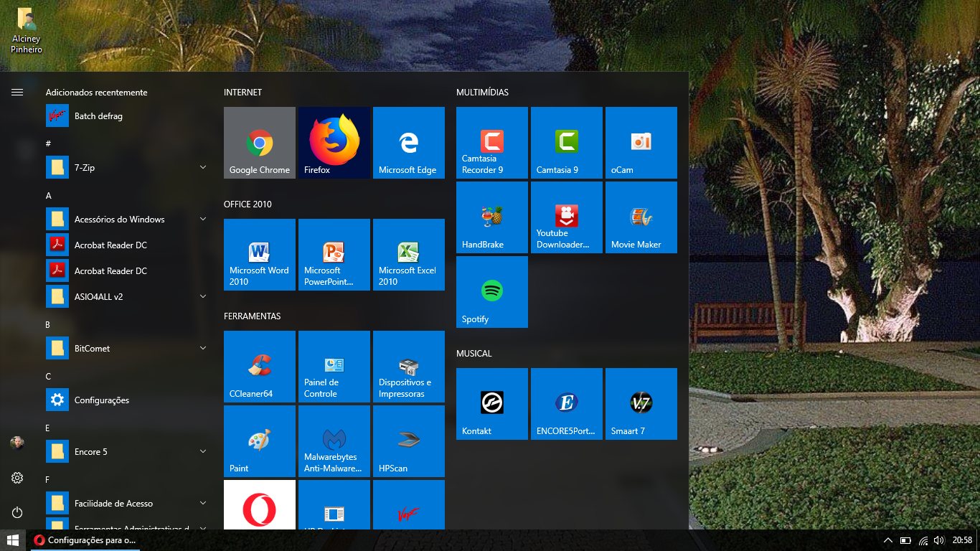Viewport: 980px width, 551px height.
Task: Open the power options button
Action: point(17,512)
